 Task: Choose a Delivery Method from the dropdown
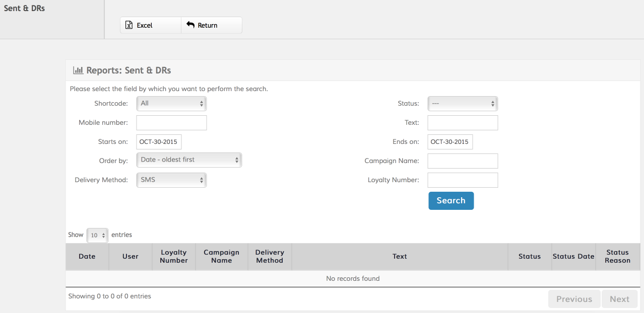(171, 180)
